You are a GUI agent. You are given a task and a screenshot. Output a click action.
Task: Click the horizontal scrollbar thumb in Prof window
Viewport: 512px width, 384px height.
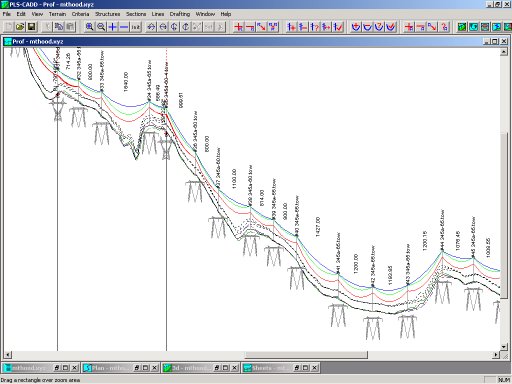306,355
